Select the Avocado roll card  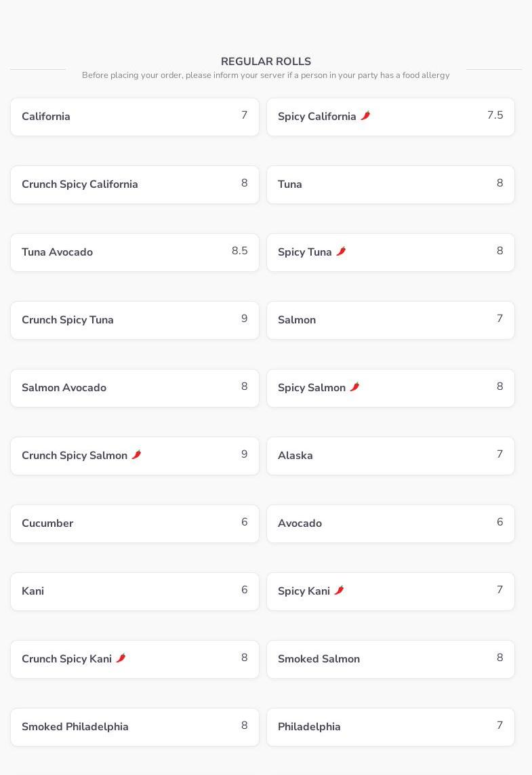[390, 523]
